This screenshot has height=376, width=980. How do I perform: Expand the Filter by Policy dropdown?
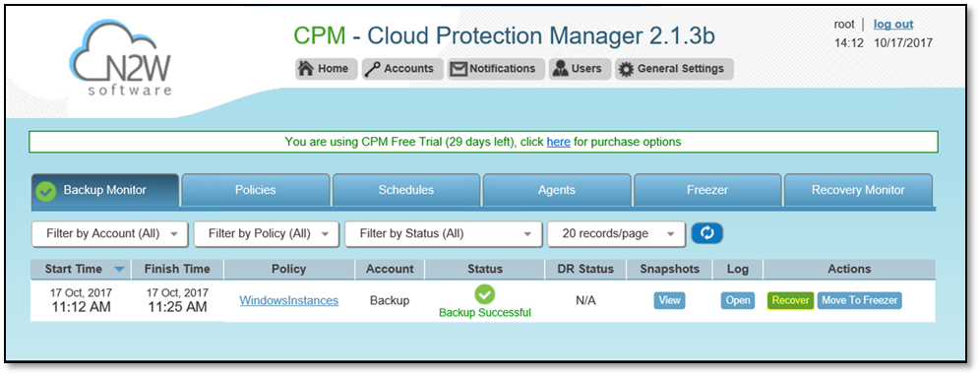click(267, 234)
